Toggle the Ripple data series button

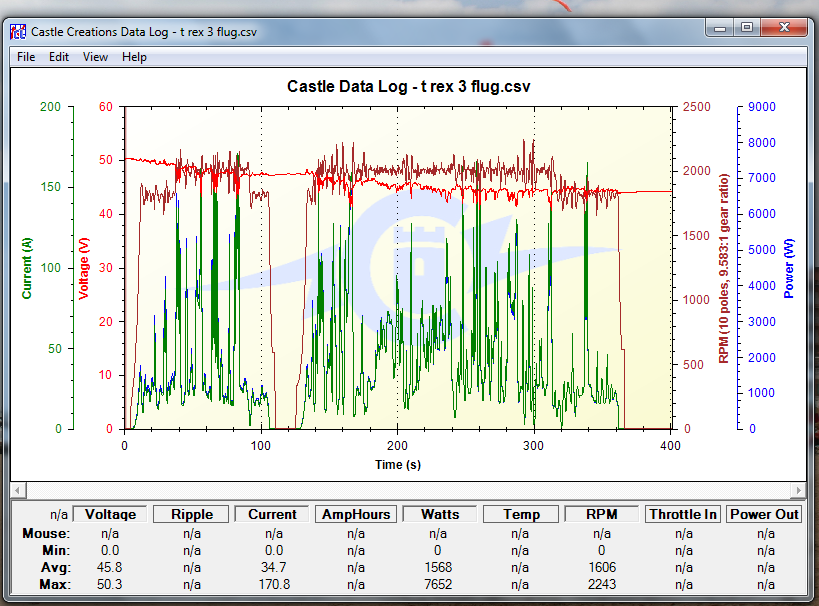192,514
